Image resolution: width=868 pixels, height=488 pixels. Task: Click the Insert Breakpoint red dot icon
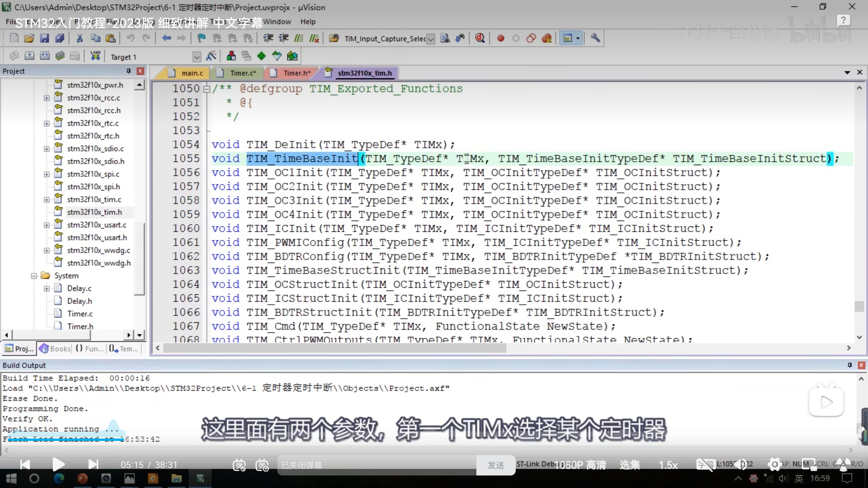tap(500, 38)
